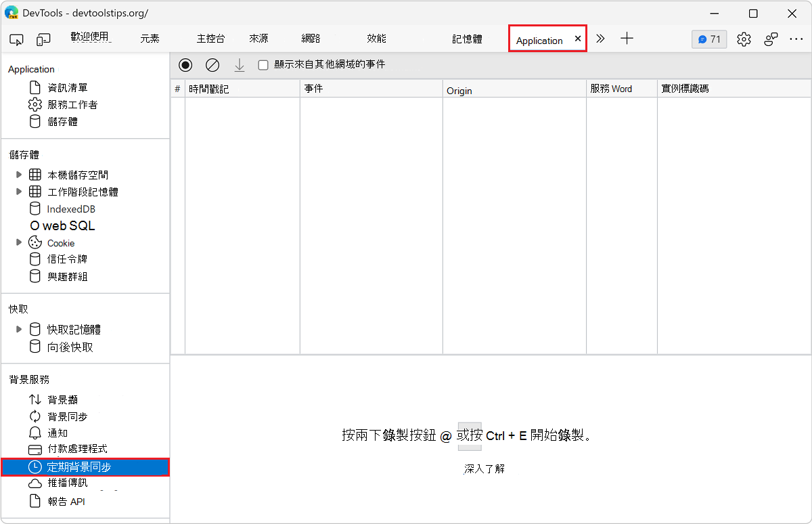Expand the 快取記憶體 node

pyautogui.click(x=19, y=329)
